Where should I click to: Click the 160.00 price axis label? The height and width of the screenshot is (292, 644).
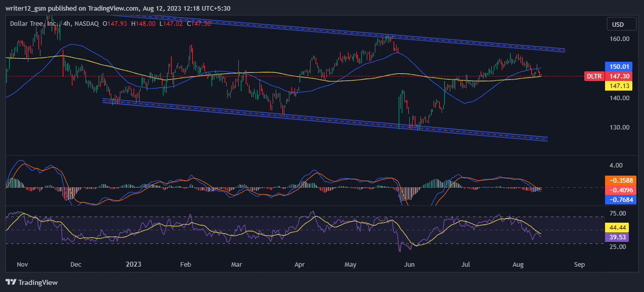pos(619,38)
